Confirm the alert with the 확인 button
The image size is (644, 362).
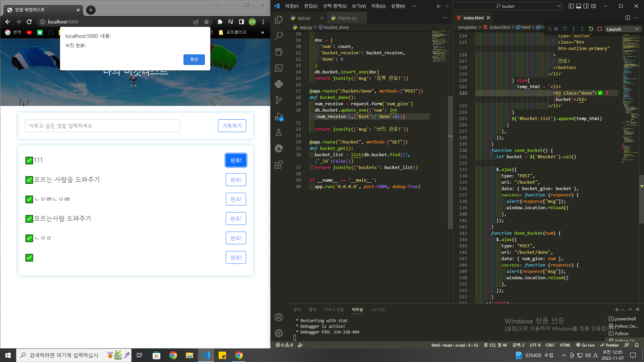tap(194, 59)
